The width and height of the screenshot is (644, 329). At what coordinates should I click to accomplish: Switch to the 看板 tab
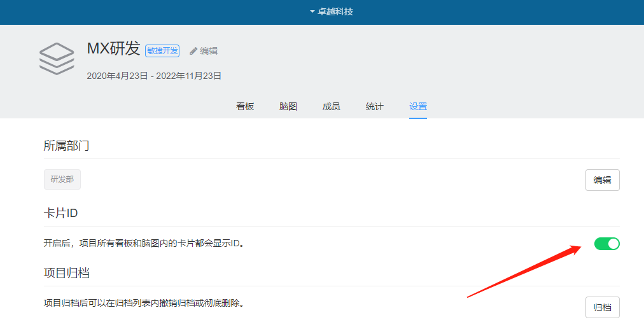point(245,106)
